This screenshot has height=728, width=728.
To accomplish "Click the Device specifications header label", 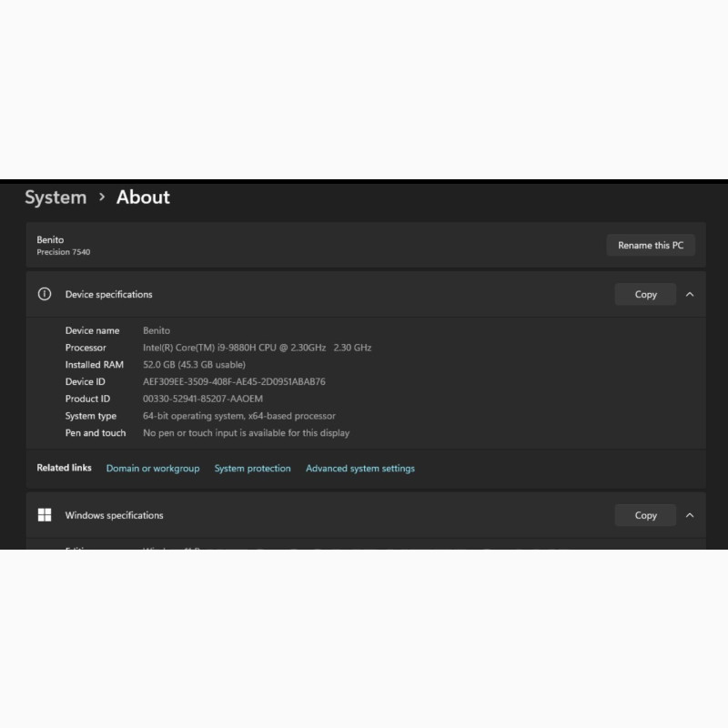I will coord(108,294).
